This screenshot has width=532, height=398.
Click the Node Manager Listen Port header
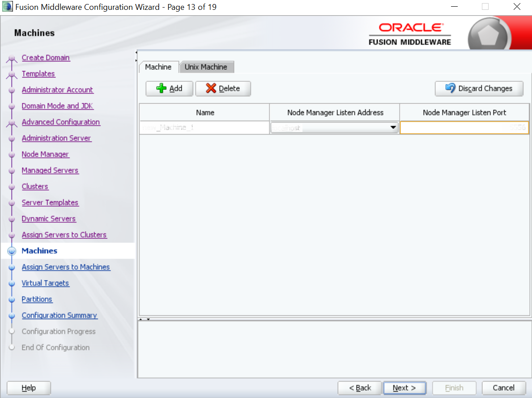point(464,113)
